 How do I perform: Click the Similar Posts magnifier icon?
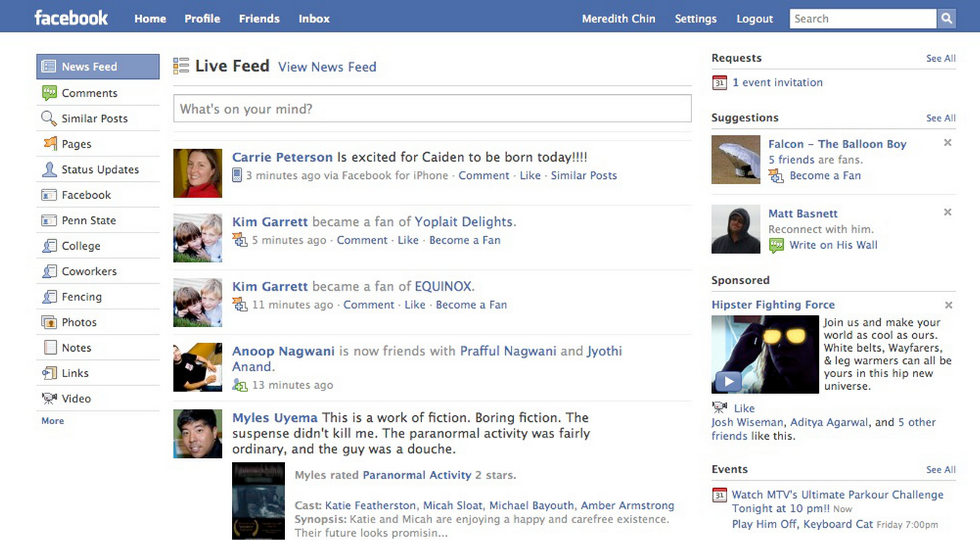[x=49, y=118]
